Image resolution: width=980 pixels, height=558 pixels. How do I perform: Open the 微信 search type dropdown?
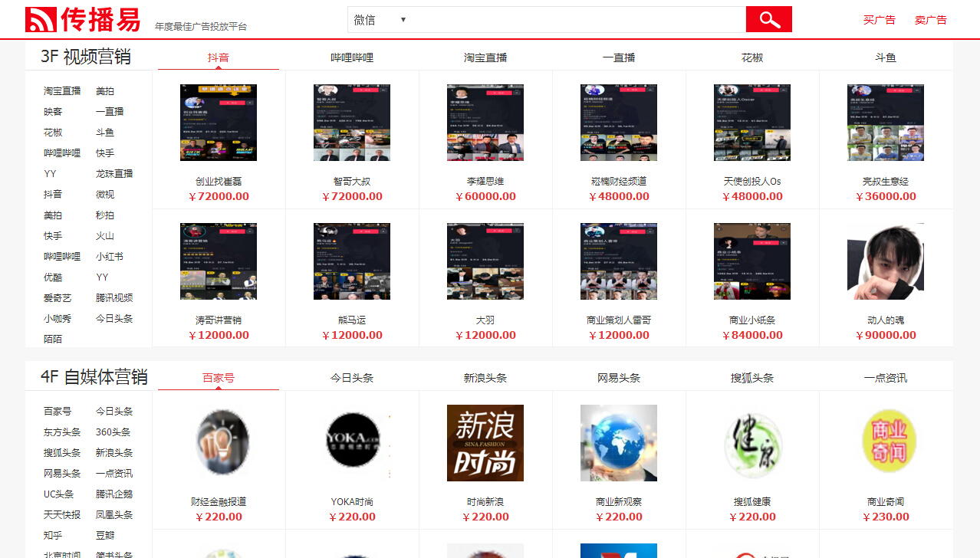point(380,20)
